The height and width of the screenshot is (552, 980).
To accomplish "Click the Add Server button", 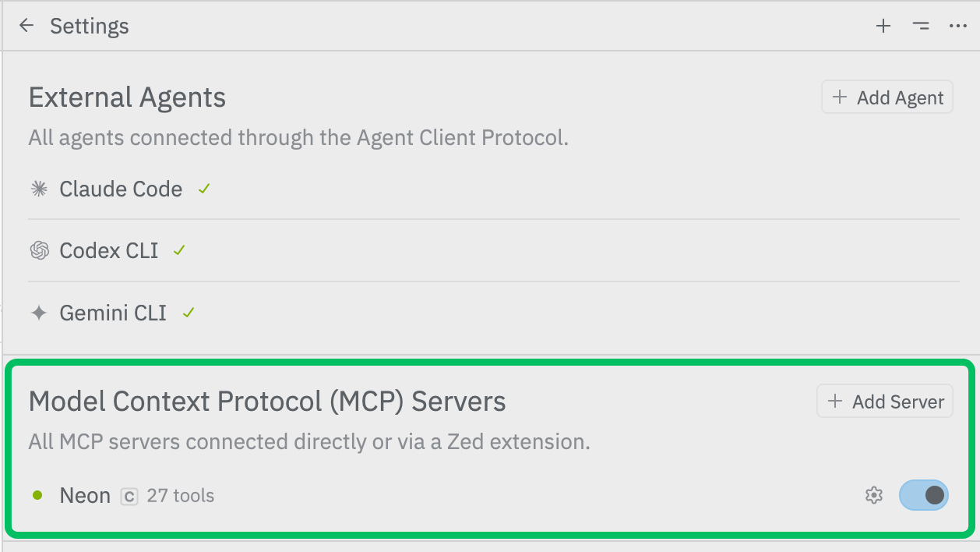I will point(885,402).
